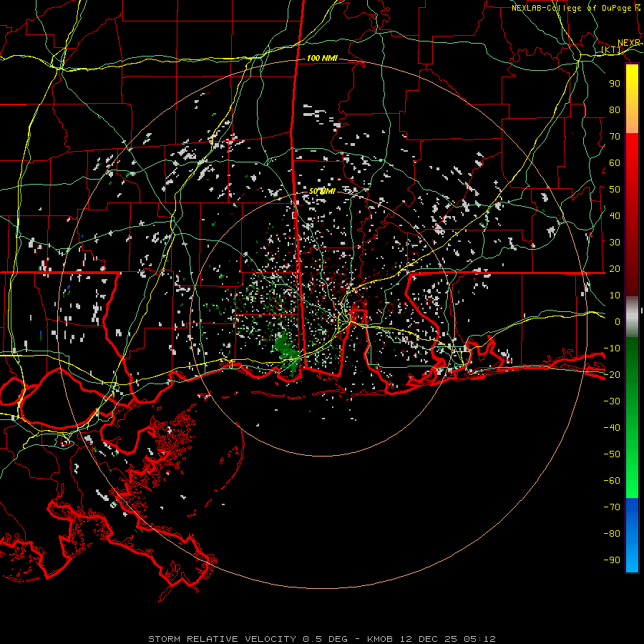Select the -30 value on velocity scale
This screenshot has height=644, width=644.
[612, 401]
